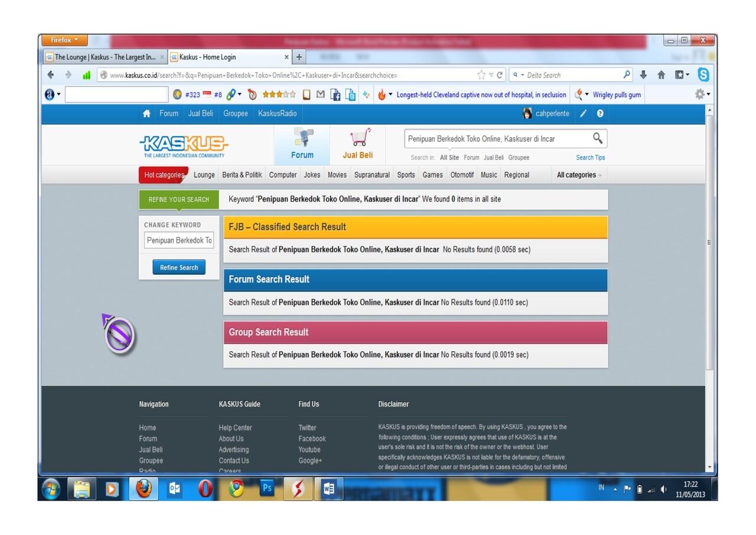Click the magnifier in Delta Search box
This screenshot has height=535, width=756.
(x=627, y=75)
